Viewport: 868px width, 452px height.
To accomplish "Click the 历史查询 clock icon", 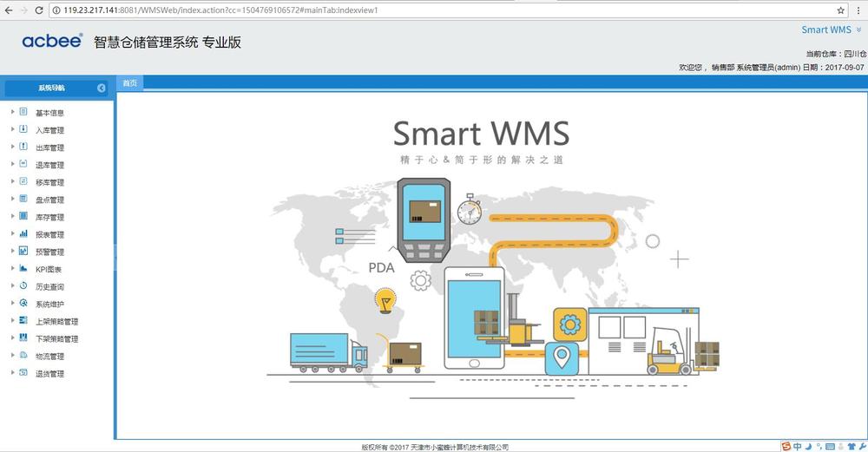I will click(x=23, y=285).
